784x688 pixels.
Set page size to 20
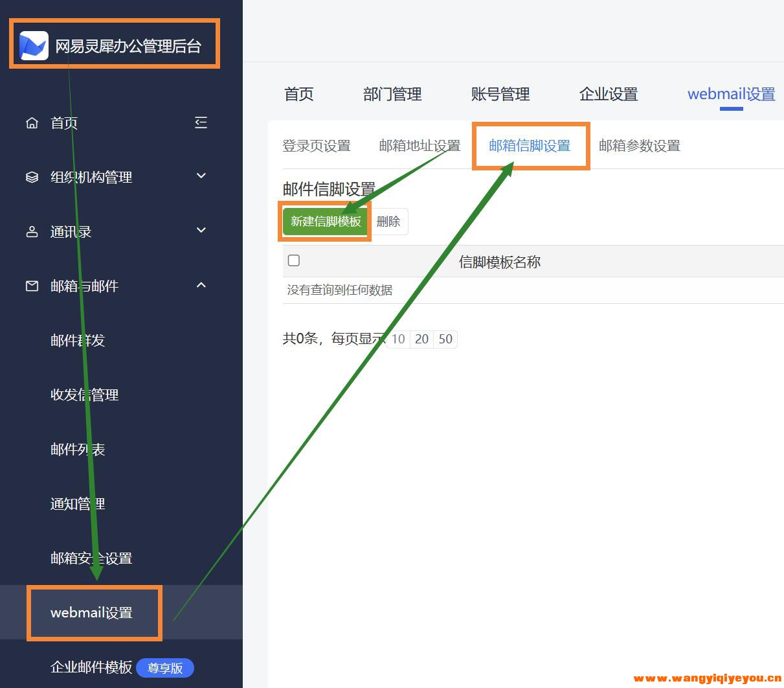pyautogui.click(x=422, y=339)
